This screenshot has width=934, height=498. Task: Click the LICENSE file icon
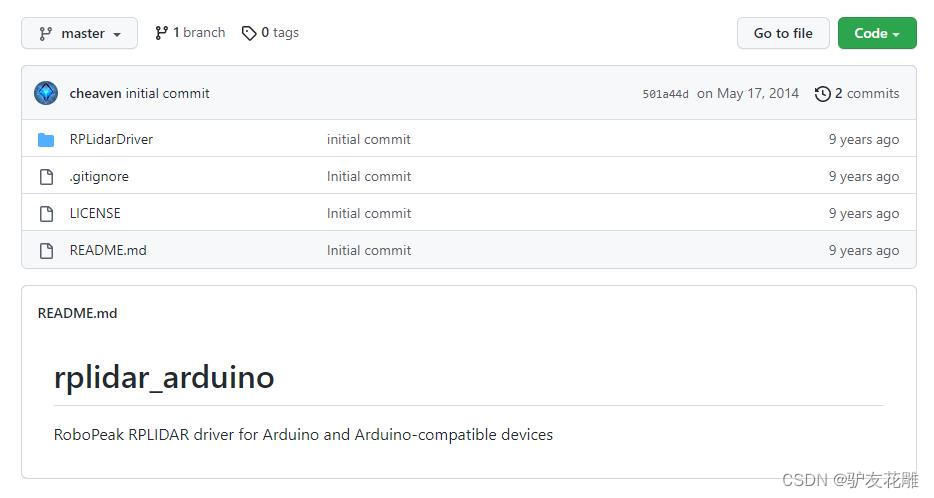click(46, 214)
